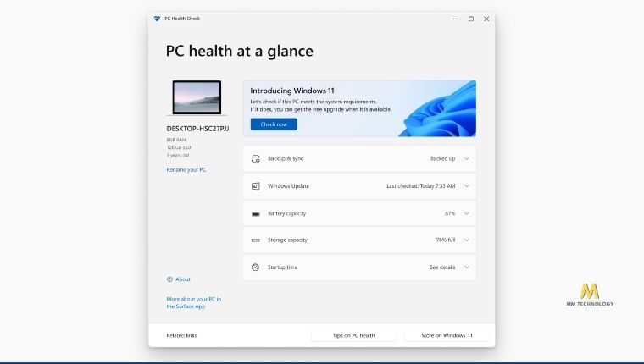Click Last checked: Today 7:33 AM text
644x364 pixels.
pos(420,186)
